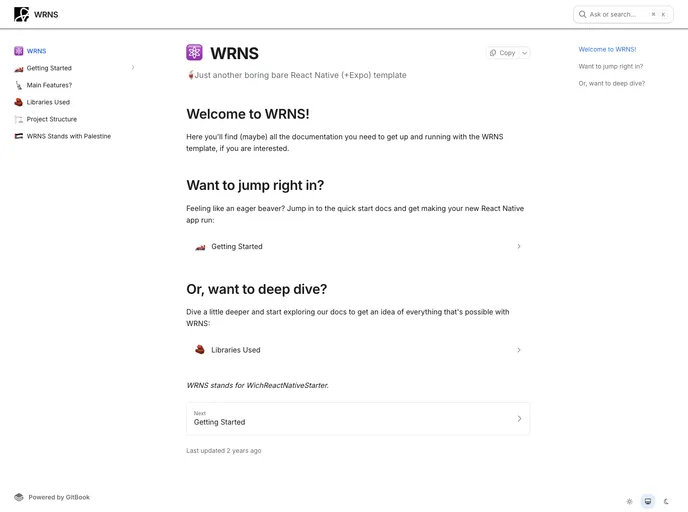Image resolution: width=688 pixels, height=512 pixels.
Task: Click the magnifier icon in the search box
Action: click(583, 14)
